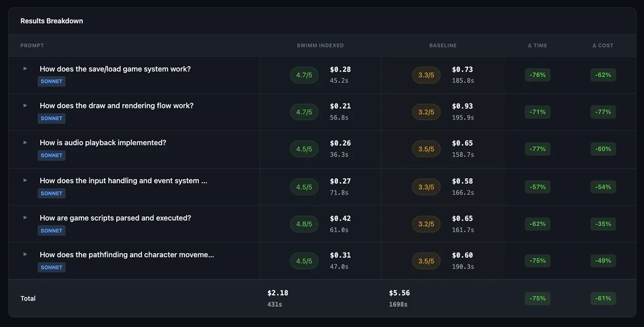Expand the save/load game system row
Viewport: 644px width, 327px height.
coord(25,68)
